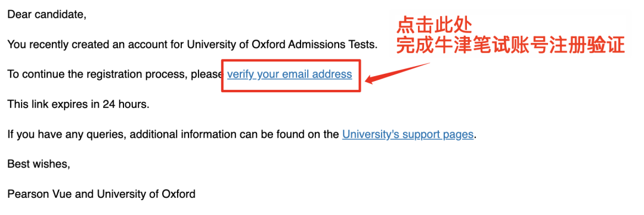The height and width of the screenshot is (215, 644).
Task: Open the verify your email address link
Action: [x=290, y=74]
